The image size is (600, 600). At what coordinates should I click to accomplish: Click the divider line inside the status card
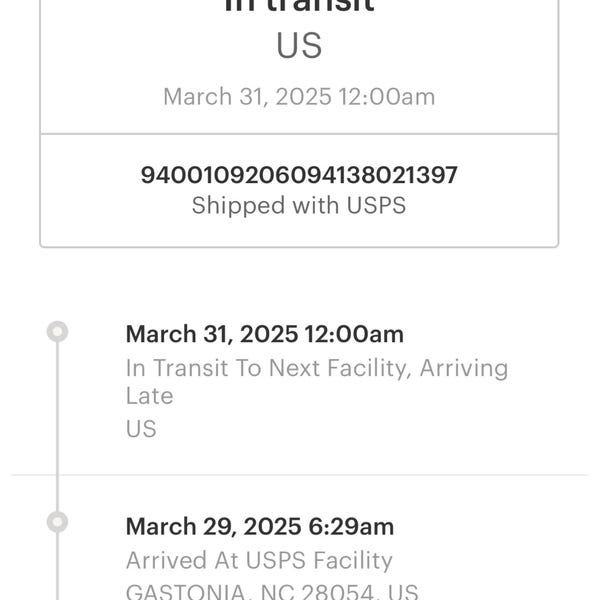[299, 134]
